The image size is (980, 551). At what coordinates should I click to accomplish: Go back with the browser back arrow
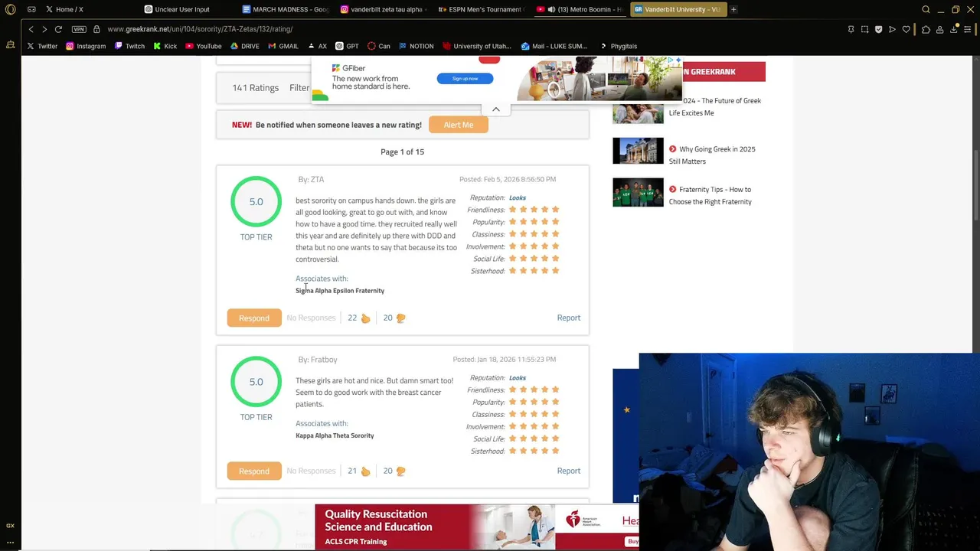point(31,29)
